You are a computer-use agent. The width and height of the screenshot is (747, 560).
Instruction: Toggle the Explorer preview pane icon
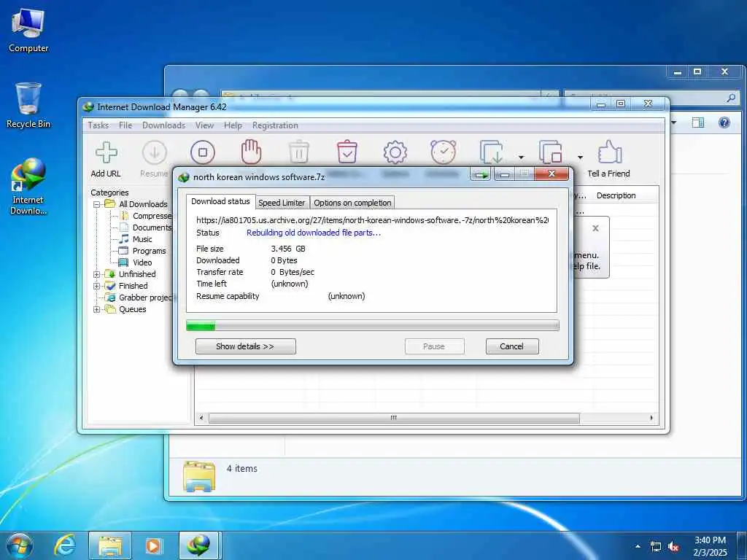tap(698, 122)
